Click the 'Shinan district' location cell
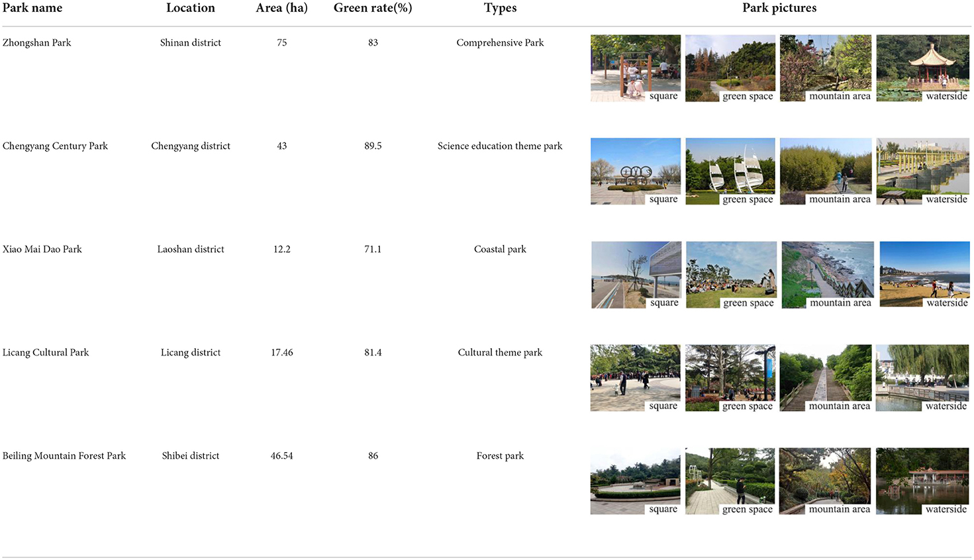Image resolution: width=974 pixels, height=560 pixels. pos(191,42)
